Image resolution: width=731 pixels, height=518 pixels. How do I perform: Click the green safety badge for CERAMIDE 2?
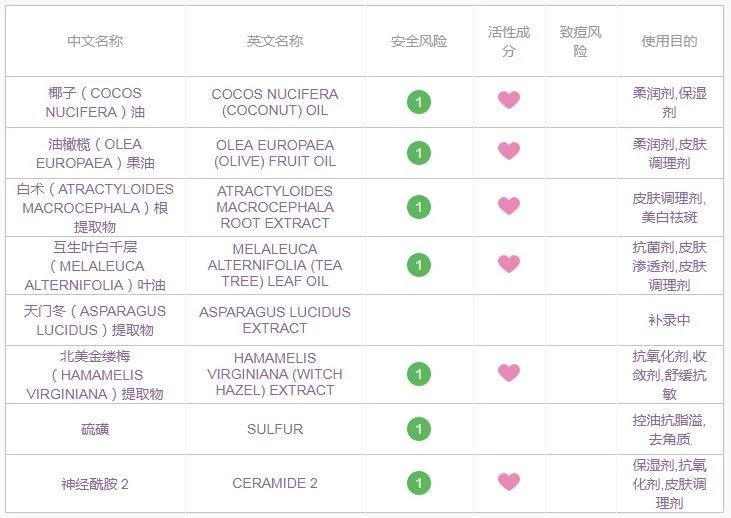pos(419,483)
